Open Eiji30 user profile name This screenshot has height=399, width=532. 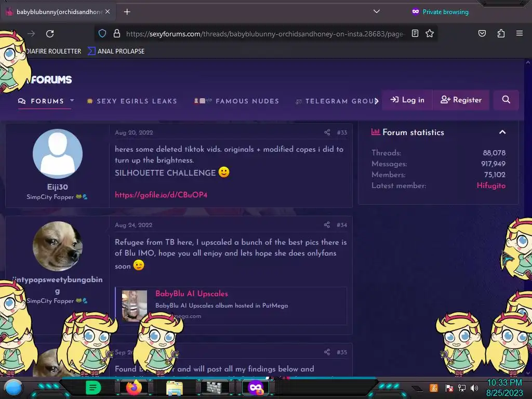57,187
